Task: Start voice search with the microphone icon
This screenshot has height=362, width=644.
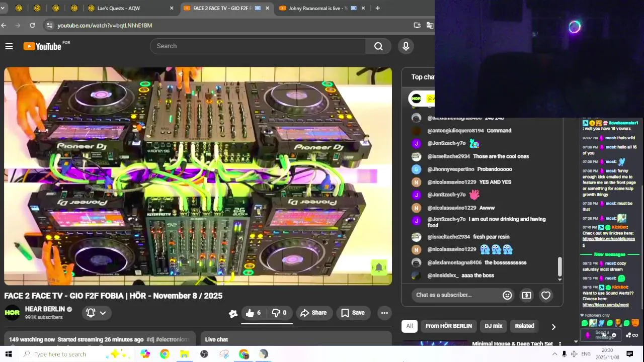Action: [406, 46]
